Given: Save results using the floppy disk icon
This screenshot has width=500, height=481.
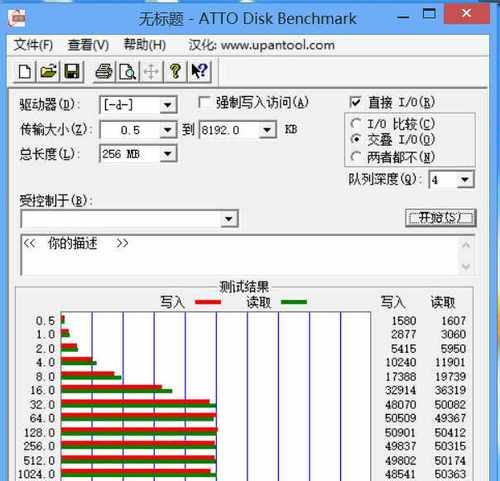Looking at the screenshot, I should click(72, 72).
